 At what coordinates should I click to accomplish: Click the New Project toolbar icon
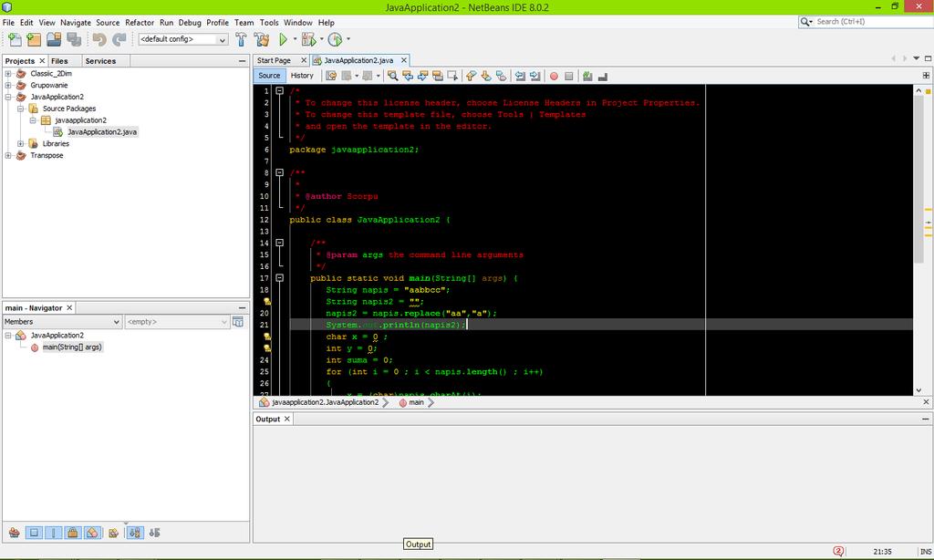34,39
